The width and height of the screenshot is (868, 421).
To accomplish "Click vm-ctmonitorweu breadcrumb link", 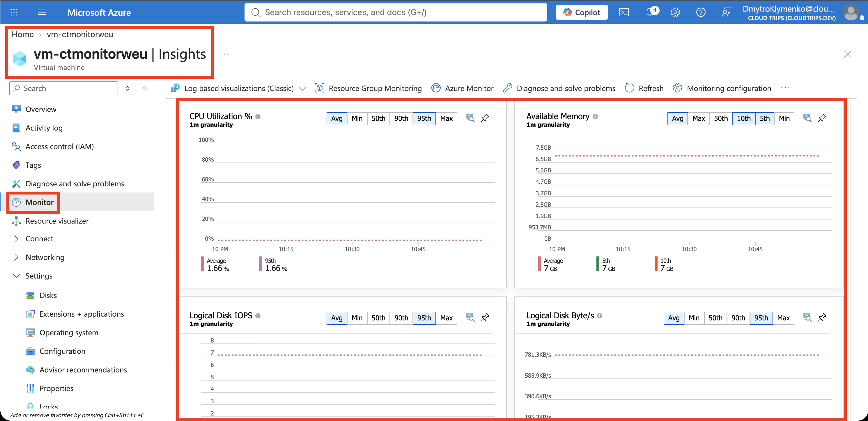I will click(x=80, y=34).
